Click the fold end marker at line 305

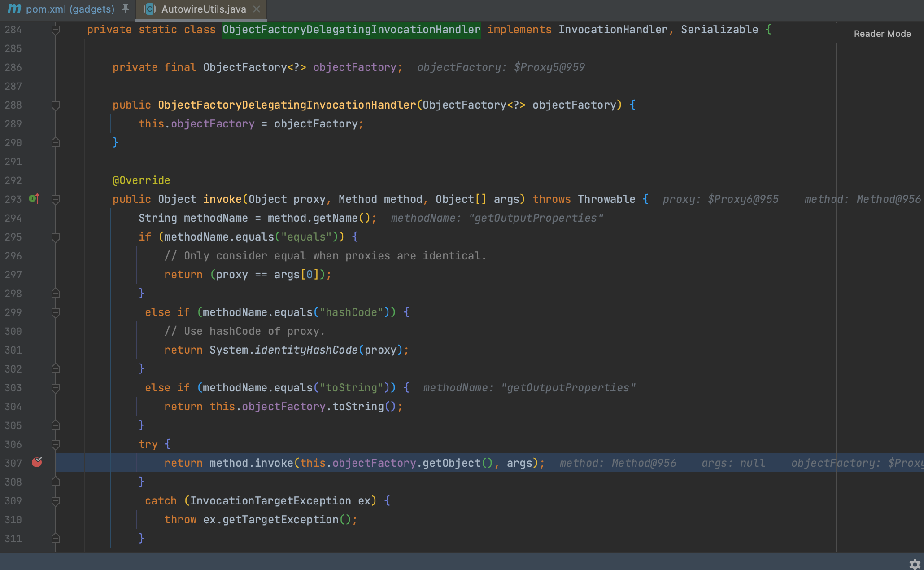(56, 425)
